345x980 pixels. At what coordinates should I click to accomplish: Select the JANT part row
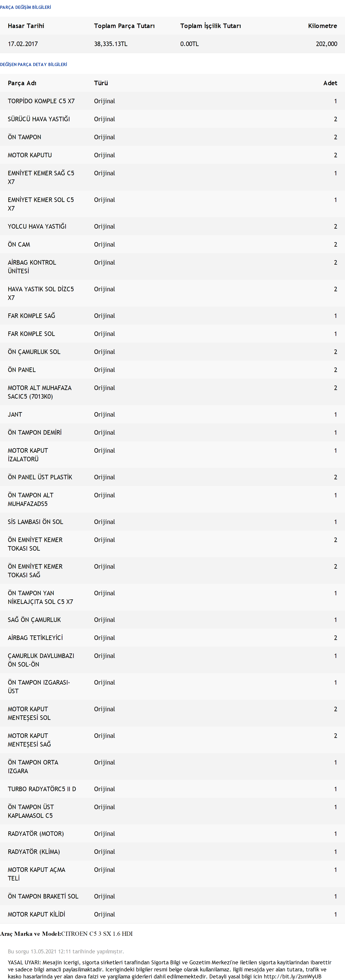(x=172, y=414)
